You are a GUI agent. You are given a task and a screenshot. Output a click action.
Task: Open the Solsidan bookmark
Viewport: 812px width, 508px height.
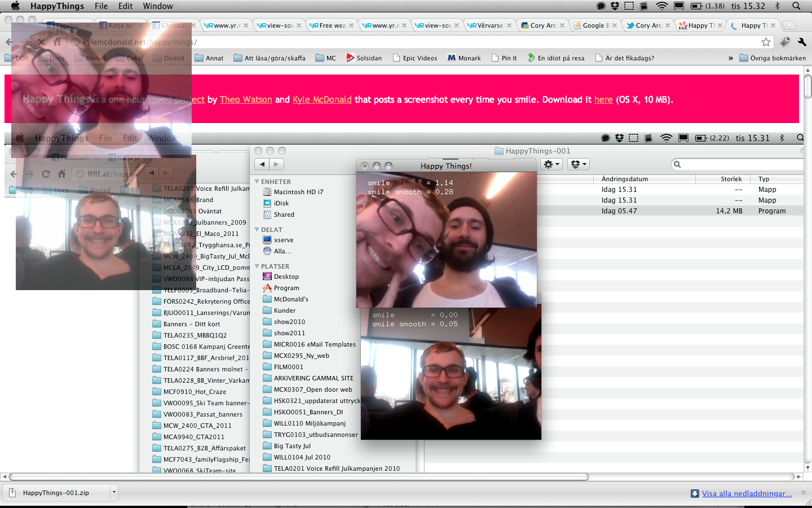click(x=364, y=58)
